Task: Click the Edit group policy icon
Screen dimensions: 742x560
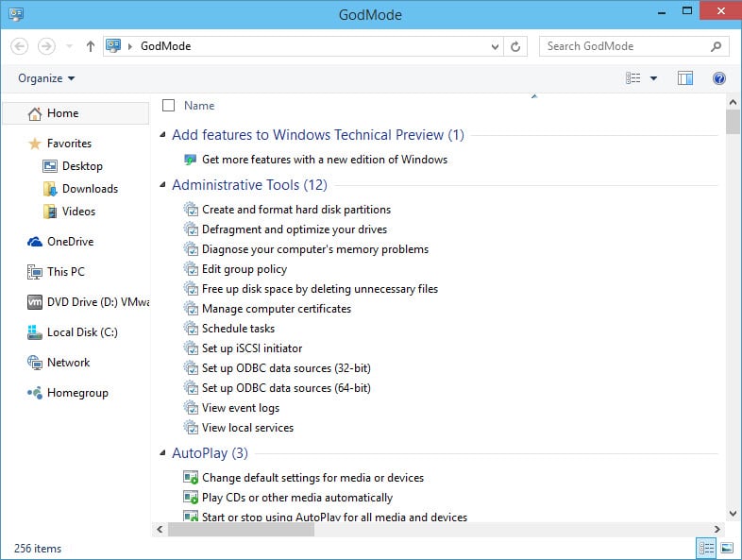Action: tap(191, 269)
